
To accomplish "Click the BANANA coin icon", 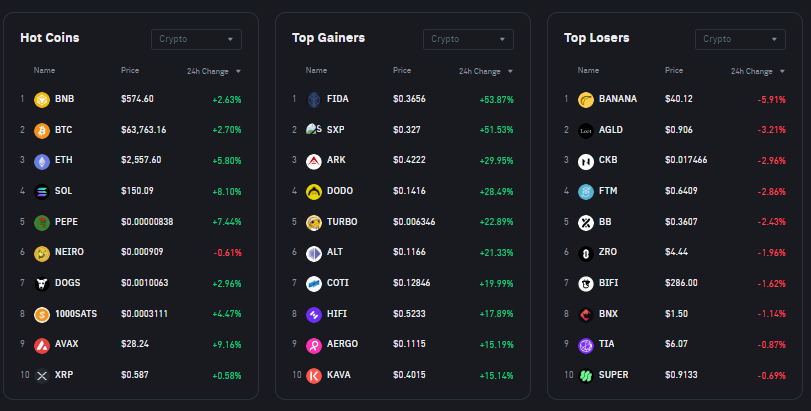I will (x=586, y=100).
